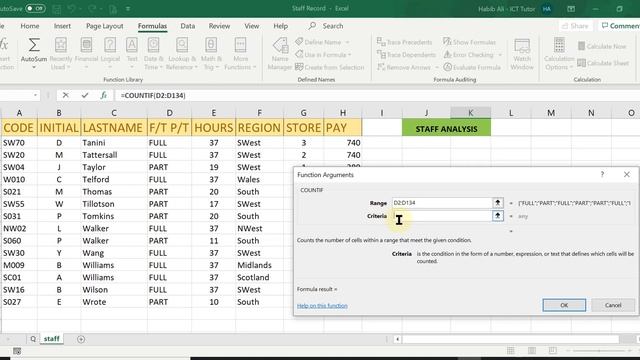Confirm formula with checkmark icon

pos(84,95)
